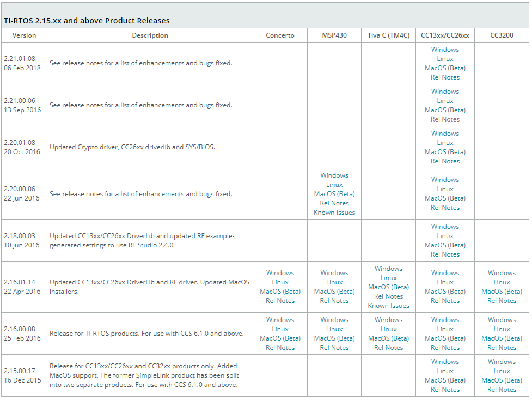The width and height of the screenshot is (532, 400).
Task: Open Concerto Windows link for 2.16.01.14
Action: point(280,273)
